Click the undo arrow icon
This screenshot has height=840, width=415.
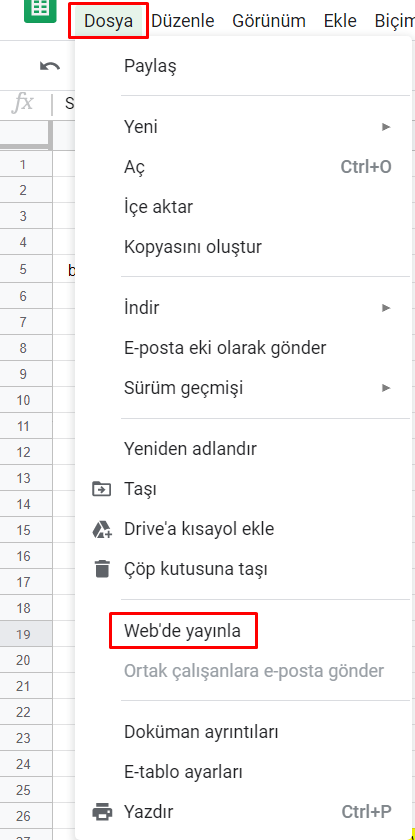[x=50, y=66]
